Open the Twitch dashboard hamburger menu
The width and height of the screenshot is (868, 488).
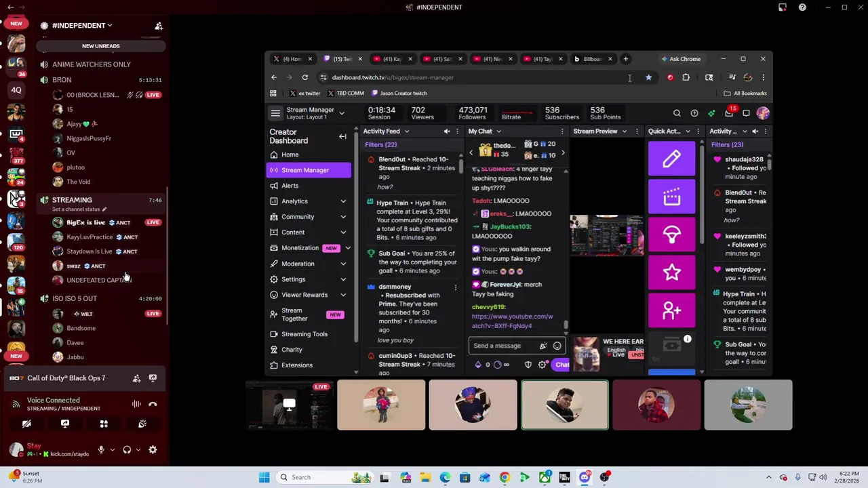pyautogui.click(x=275, y=113)
